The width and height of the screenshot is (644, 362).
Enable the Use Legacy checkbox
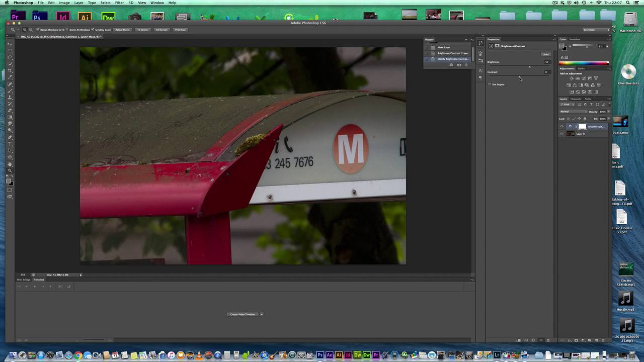[490, 84]
